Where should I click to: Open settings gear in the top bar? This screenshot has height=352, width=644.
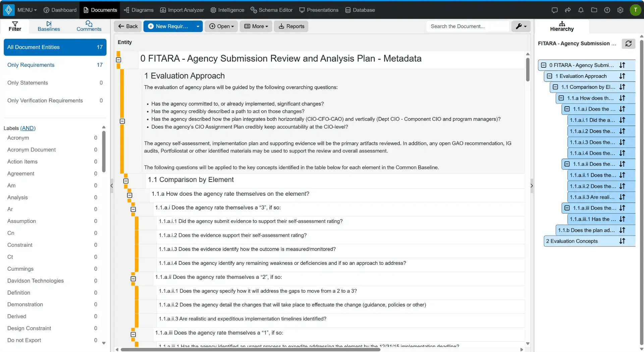click(620, 10)
